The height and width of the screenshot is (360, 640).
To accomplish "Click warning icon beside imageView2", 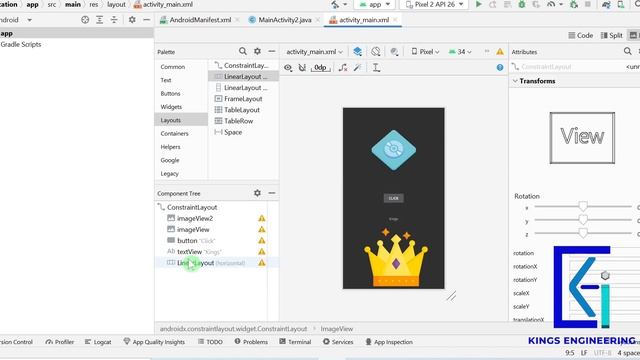I will click(262, 218).
